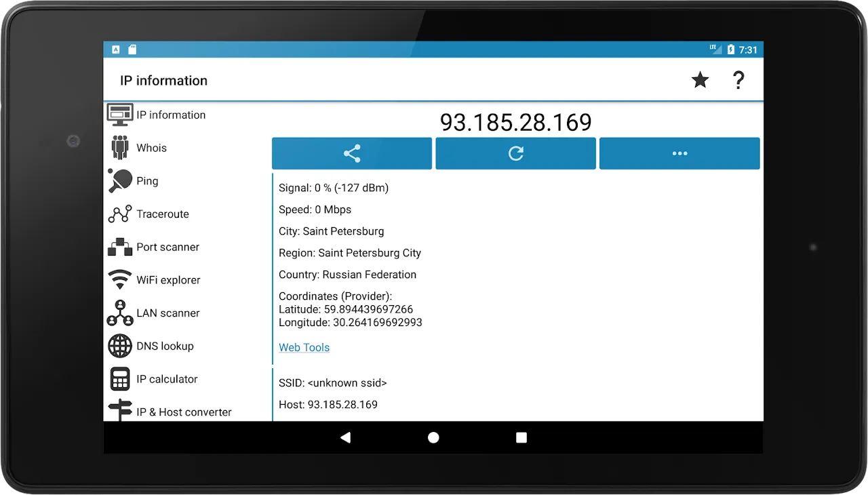The width and height of the screenshot is (868, 495).
Task: Select the Port scanner icon
Action: (120, 247)
